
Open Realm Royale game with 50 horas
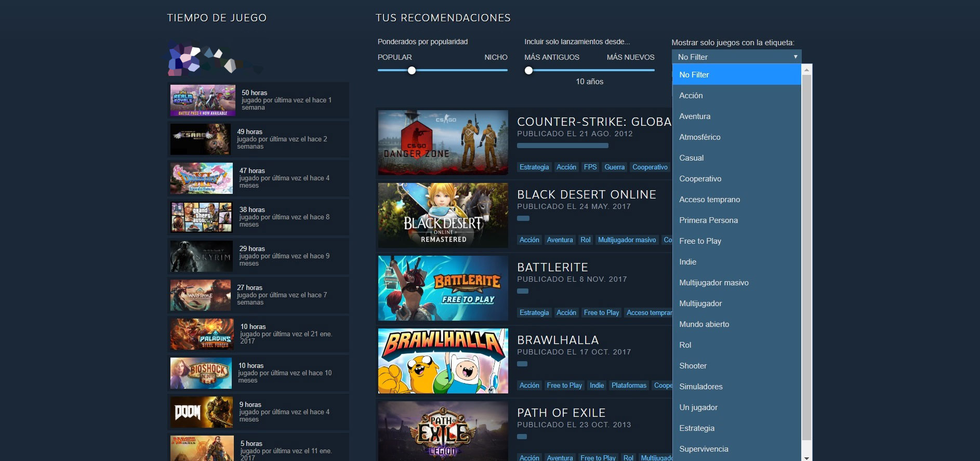tap(203, 100)
